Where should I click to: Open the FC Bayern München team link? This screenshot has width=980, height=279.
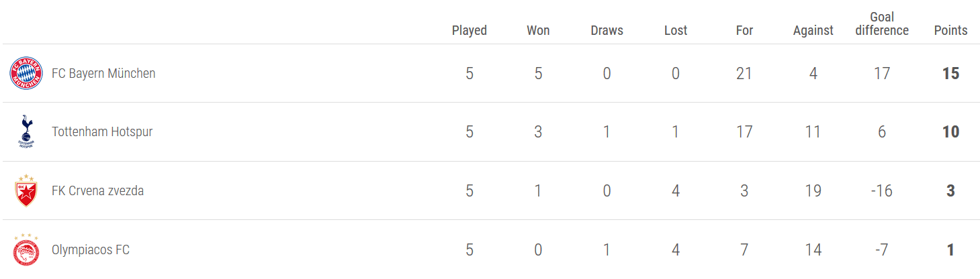103,74
